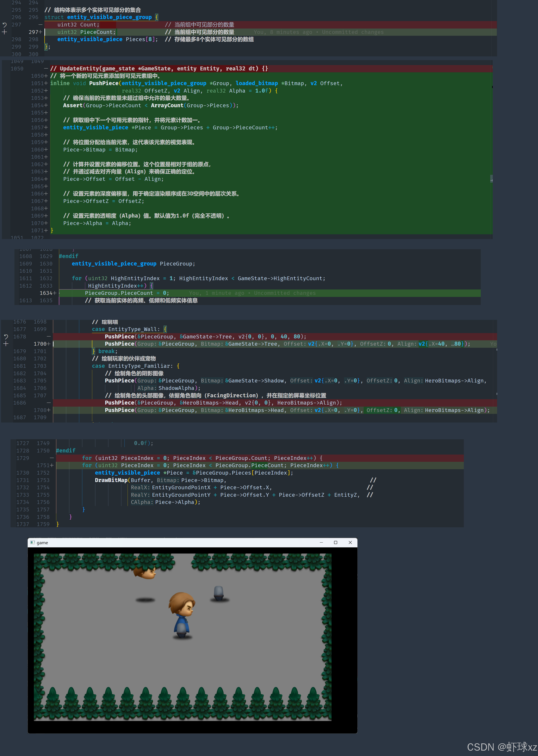538x756 pixels.
Task: Click line number 1708 in the gutter
Action: [x=40, y=410]
